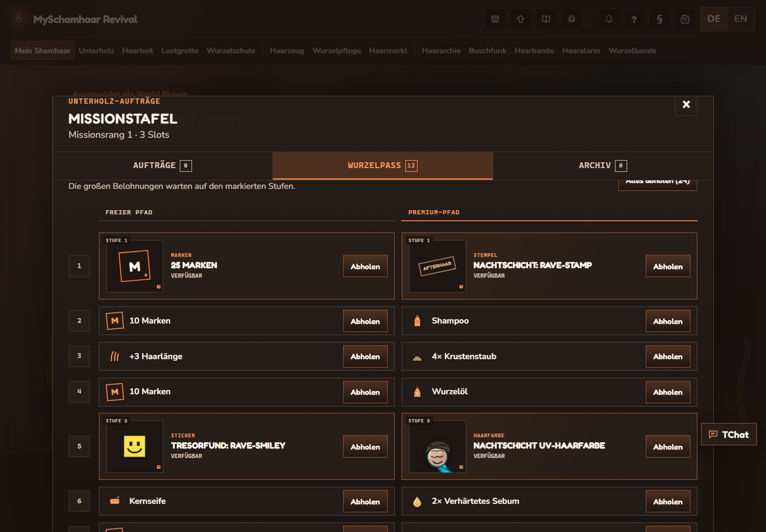Open the settings gear icon
Image resolution: width=766 pixels, height=532 pixels.
click(685, 19)
